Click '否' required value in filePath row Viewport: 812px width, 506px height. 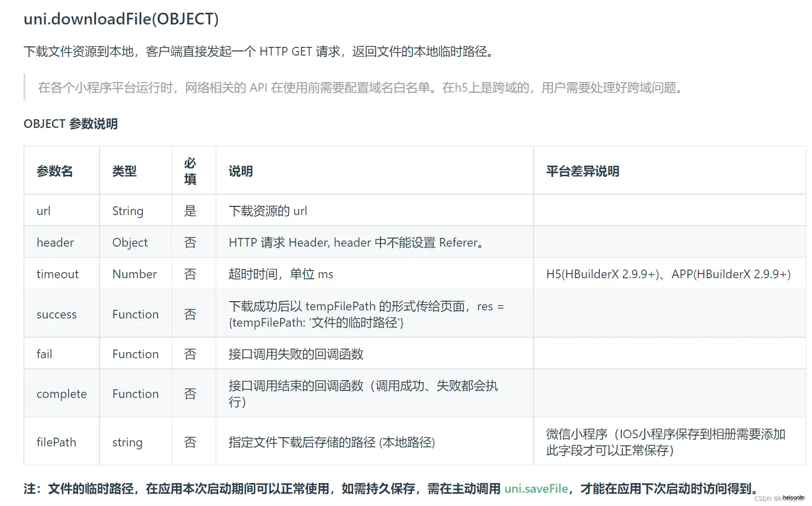point(190,442)
